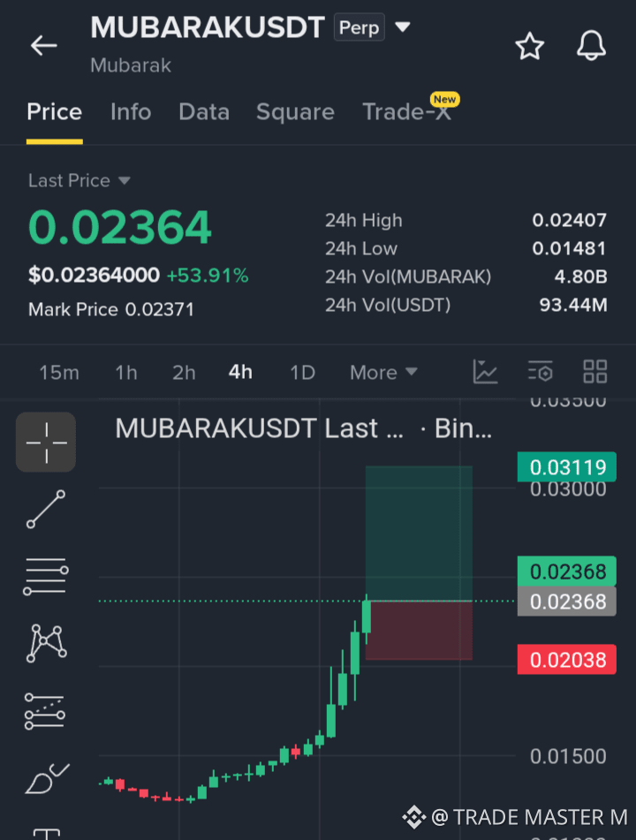Screen dimensions: 636x840
Task: Click the grey 0.02368 price label
Action: (x=567, y=602)
